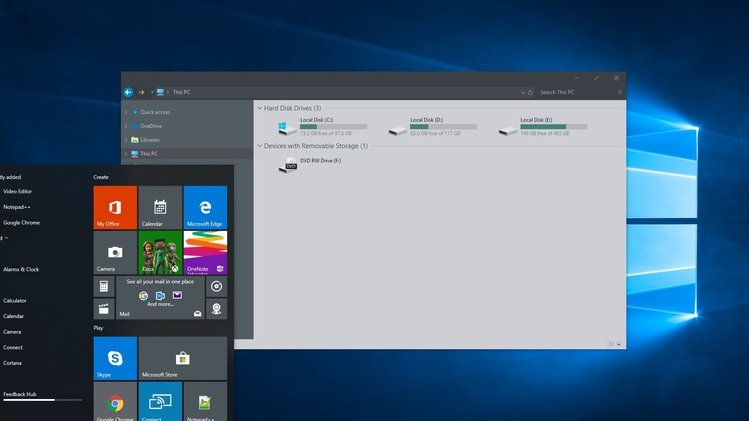Switch to large icons view in Explorer status bar

(619, 344)
